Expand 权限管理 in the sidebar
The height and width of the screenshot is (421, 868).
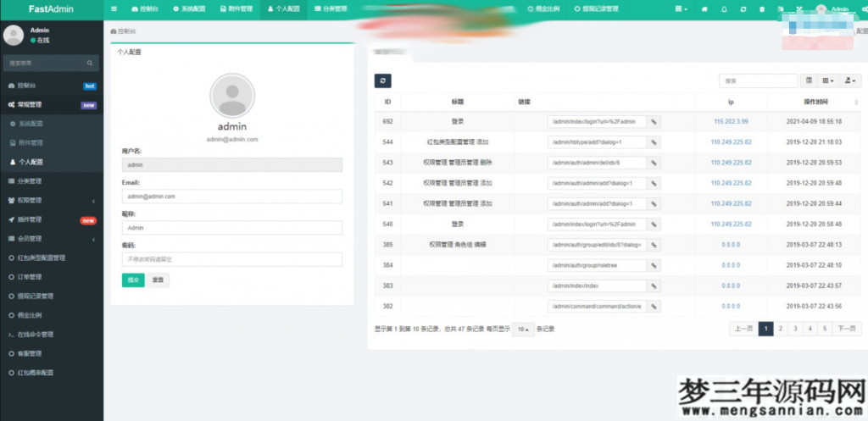[52, 200]
